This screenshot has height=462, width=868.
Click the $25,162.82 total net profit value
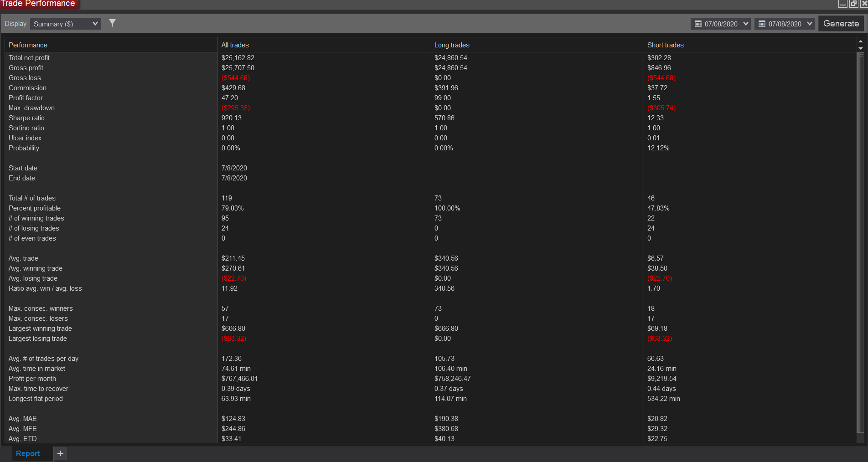(x=238, y=58)
